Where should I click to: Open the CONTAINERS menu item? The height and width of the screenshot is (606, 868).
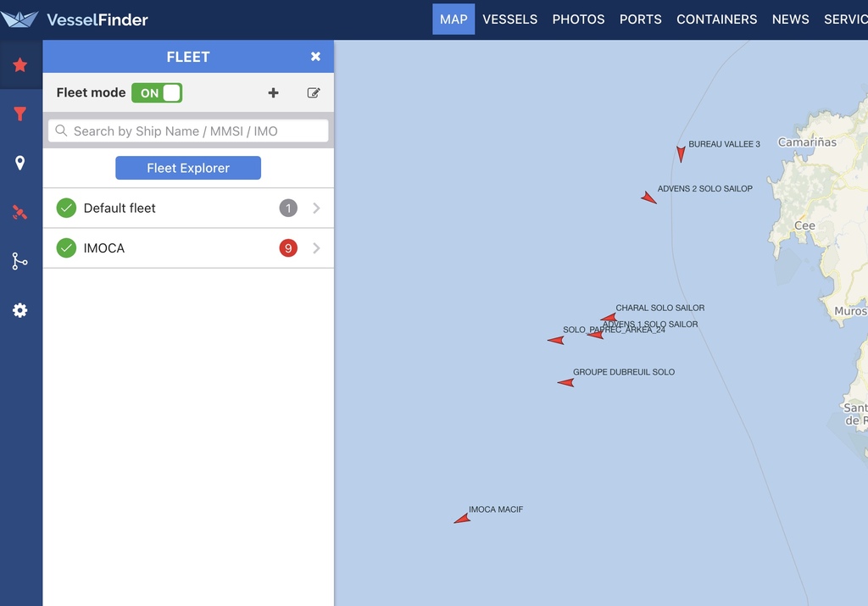pyautogui.click(x=717, y=19)
